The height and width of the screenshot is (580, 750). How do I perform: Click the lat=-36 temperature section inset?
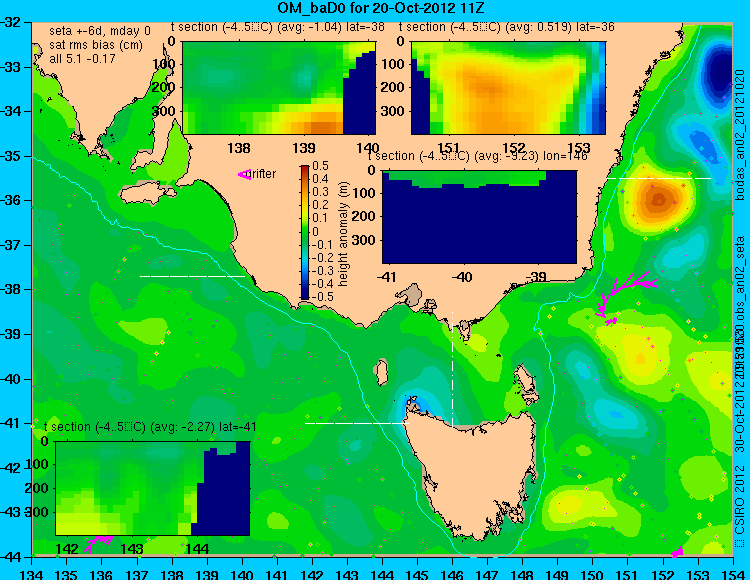pos(508,88)
